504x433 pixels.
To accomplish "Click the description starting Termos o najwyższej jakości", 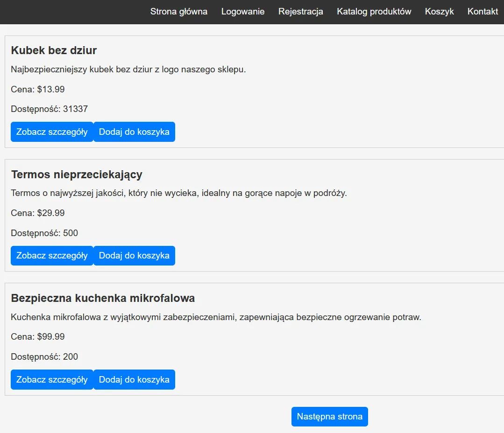I will 179,193.
